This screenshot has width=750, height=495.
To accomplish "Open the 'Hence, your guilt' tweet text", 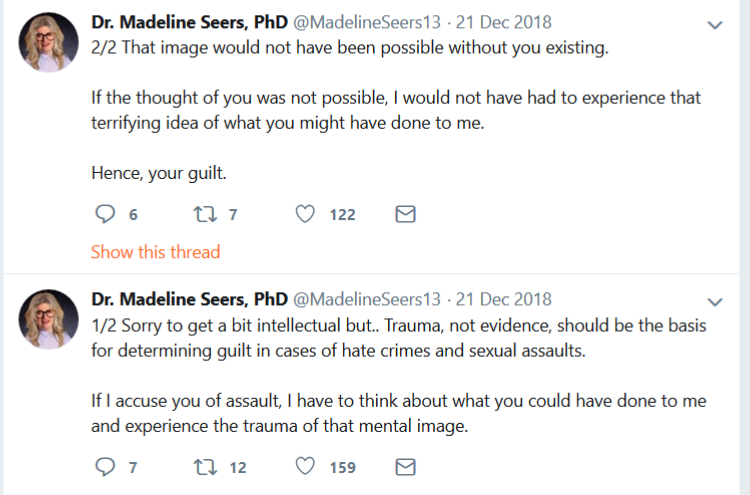I will (159, 173).
